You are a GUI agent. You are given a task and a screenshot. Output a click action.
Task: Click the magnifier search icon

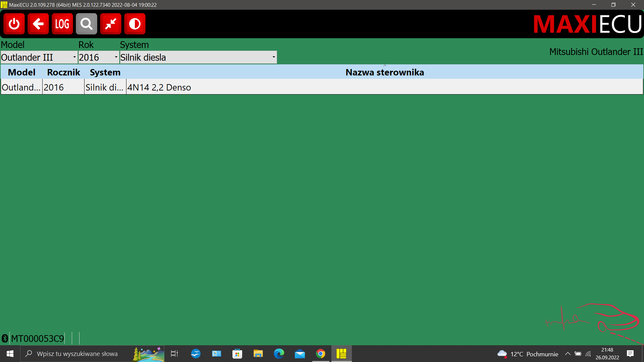87,24
